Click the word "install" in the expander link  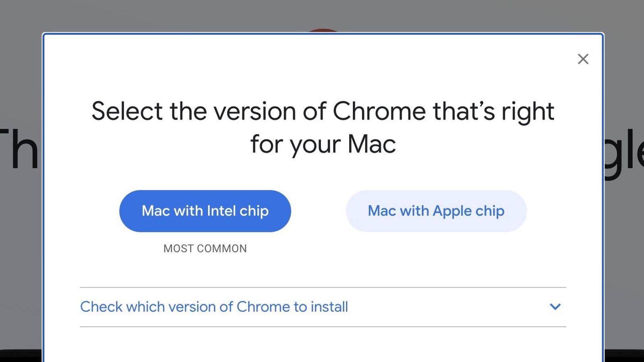[x=329, y=307]
